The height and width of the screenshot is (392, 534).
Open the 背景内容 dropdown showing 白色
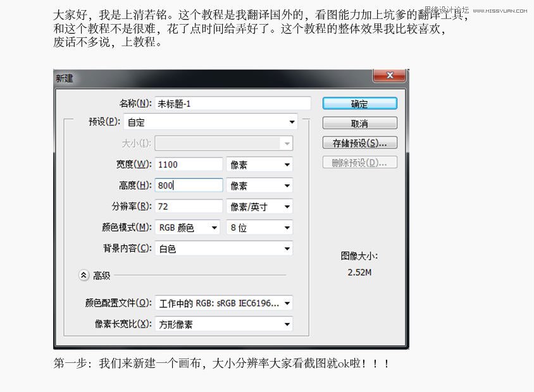(224, 248)
